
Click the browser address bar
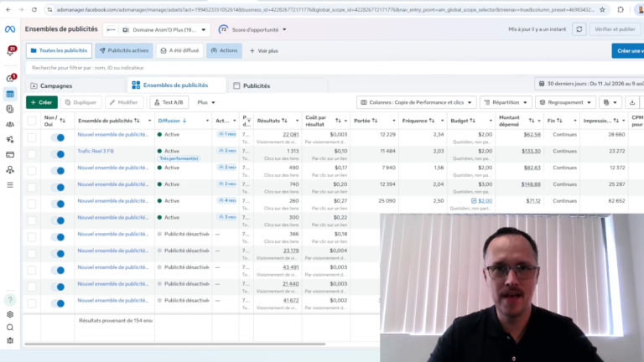325,9
